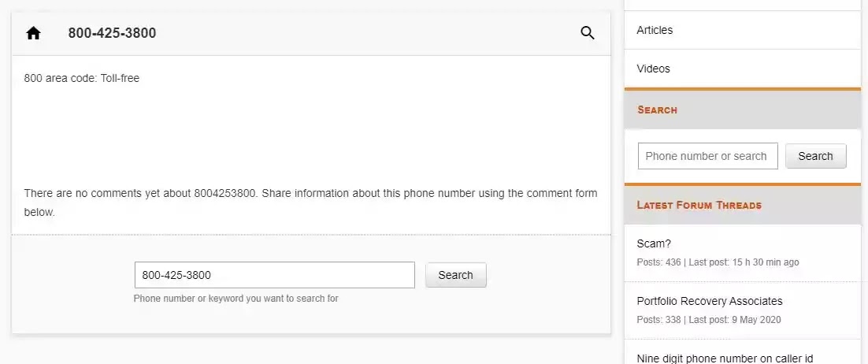Select the '800 area code: Toll-free' text

[81, 78]
